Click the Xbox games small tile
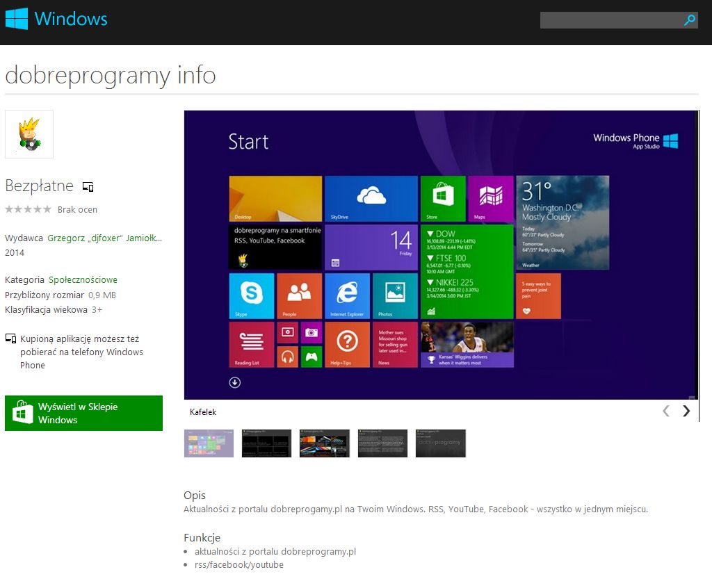The image size is (712, 588). [311, 357]
